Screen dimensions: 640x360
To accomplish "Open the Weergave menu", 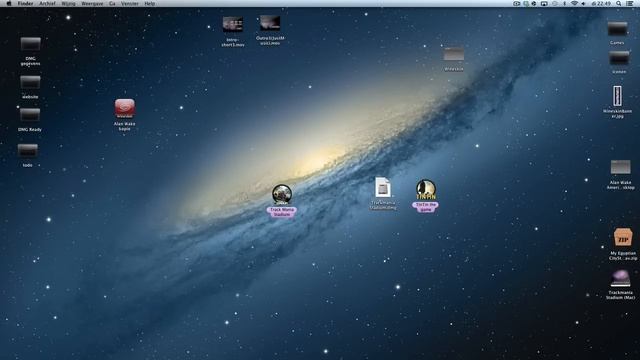I will 92,3.
